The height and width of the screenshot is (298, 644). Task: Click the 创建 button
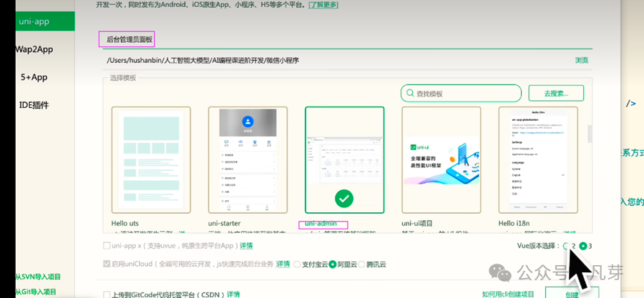click(x=572, y=293)
